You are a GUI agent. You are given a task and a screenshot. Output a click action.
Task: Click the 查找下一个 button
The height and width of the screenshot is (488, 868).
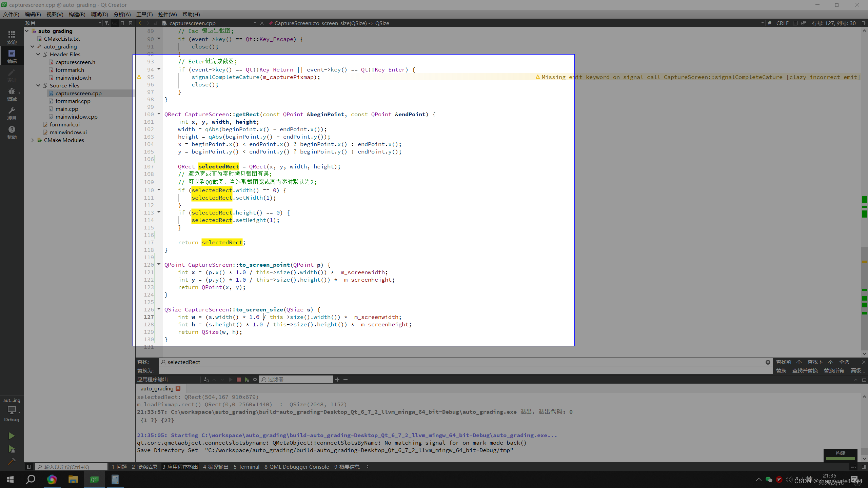point(820,362)
